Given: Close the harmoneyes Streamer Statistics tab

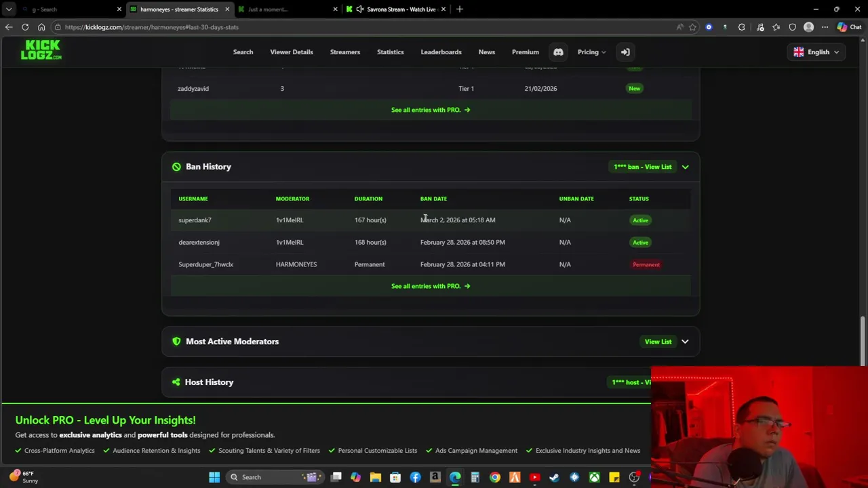Looking at the screenshot, I should tap(227, 9).
